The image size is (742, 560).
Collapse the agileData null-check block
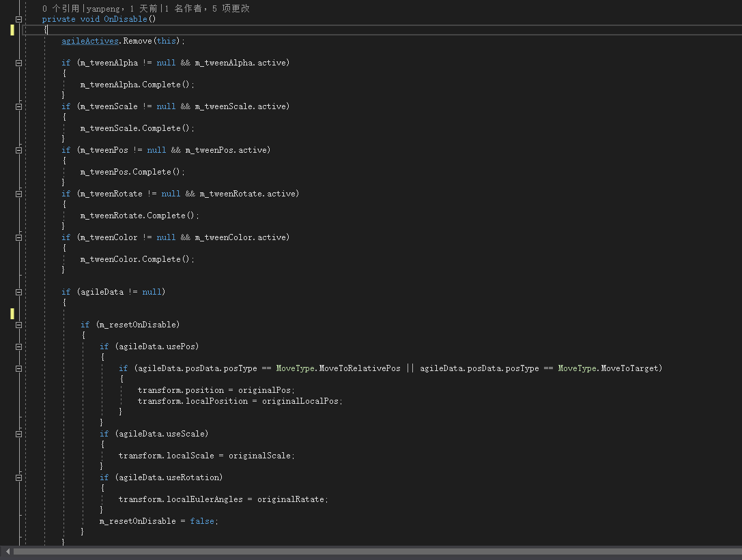[18, 291]
